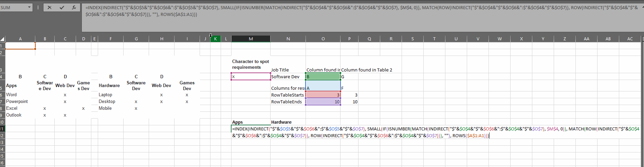Click the 'RowTableStarts' label

pos(288,95)
